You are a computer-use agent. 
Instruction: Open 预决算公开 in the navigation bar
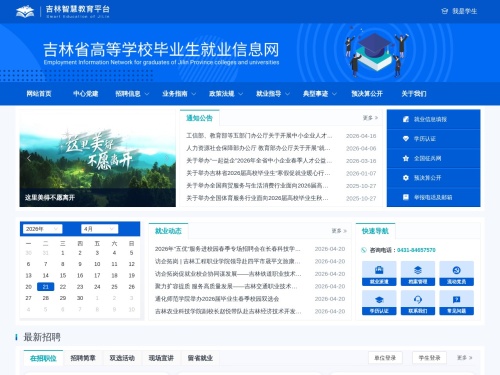point(367,94)
